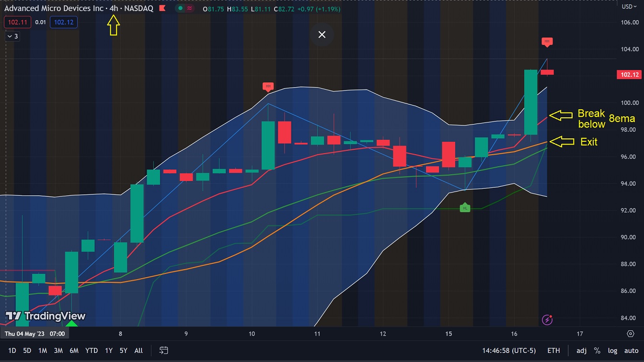644x362 pixels.
Task: Expand the collapsed indicators legend showing 3
Action: pos(12,36)
